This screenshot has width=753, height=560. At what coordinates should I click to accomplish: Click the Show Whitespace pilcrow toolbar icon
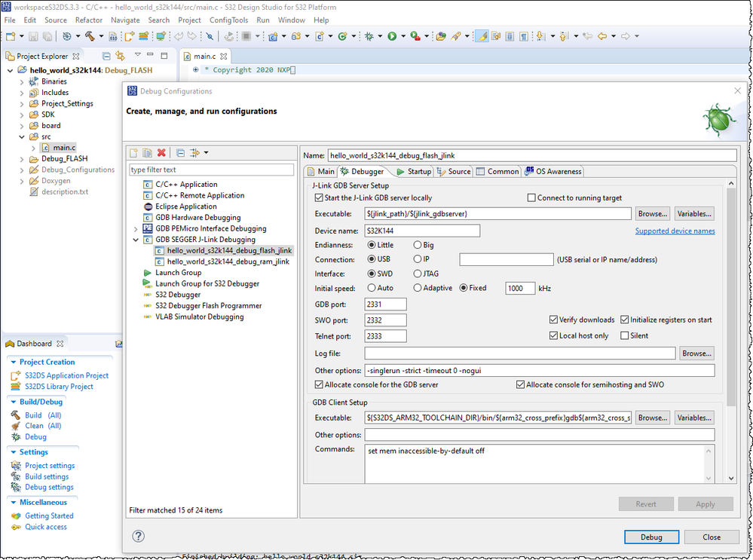click(x=524, y=36)
